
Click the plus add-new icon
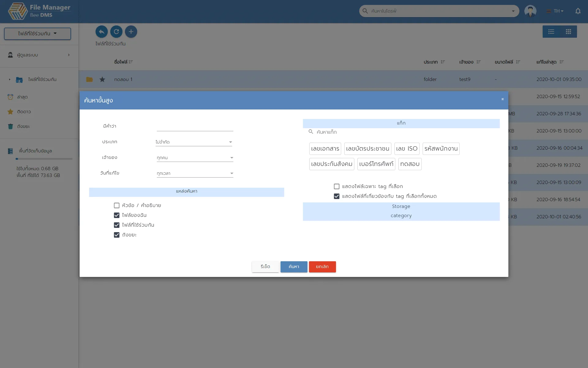131,32
